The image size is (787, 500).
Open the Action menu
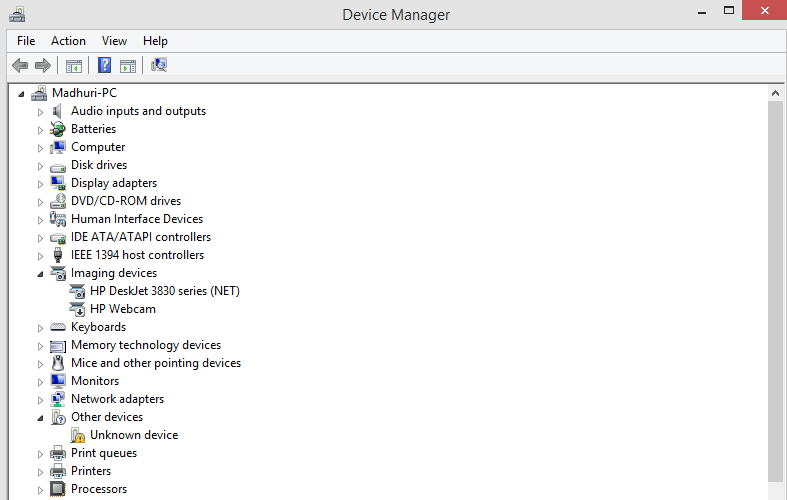[68, 41]
